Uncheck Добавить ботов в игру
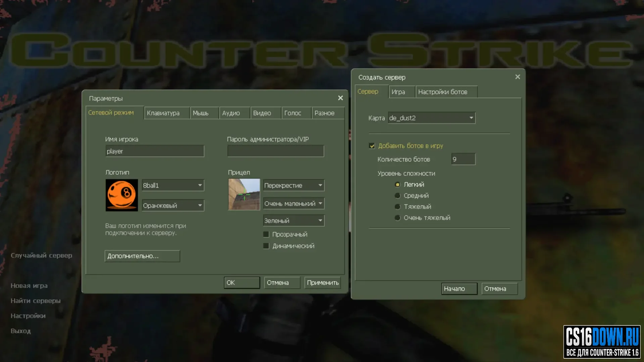Image resolution: width=644 pixels, height=362 pixels. tap(372, 146)
